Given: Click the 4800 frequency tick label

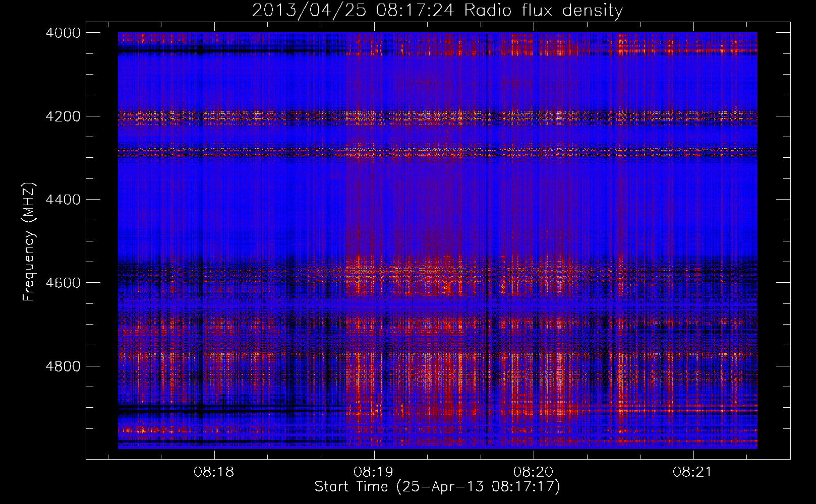Looking at the screenshot, I should [63, 366].
